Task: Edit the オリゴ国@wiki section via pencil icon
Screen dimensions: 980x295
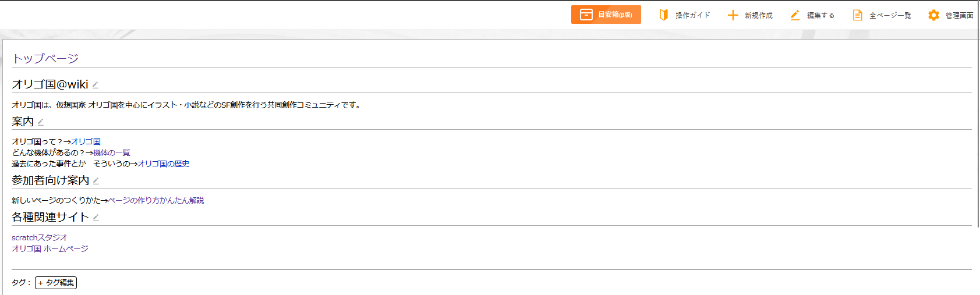Action: tap(95, 85)
